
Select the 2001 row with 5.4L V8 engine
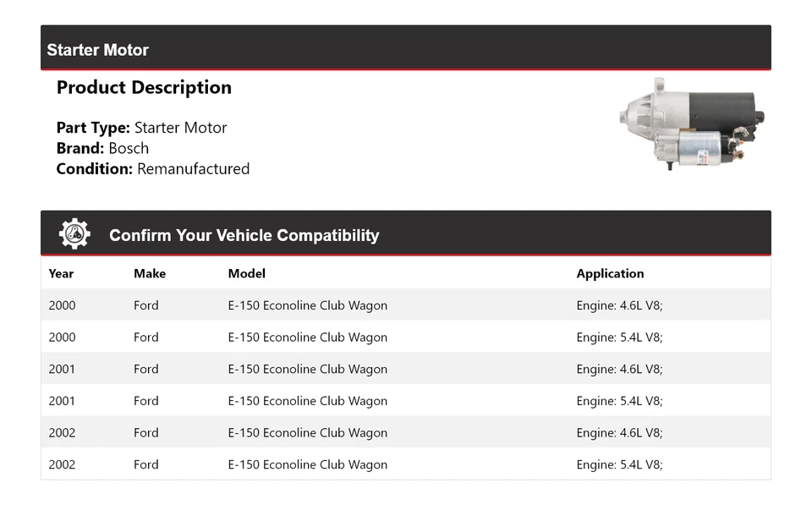405,401
